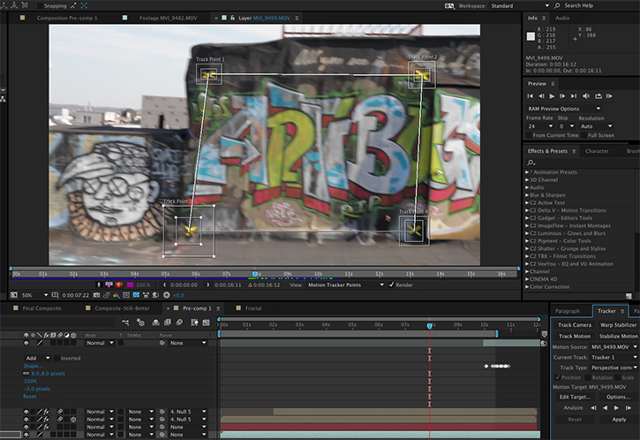Open the Final Composite timeline tab
Image resolution: width=640 pixels, height=440 pixels.
42,308
